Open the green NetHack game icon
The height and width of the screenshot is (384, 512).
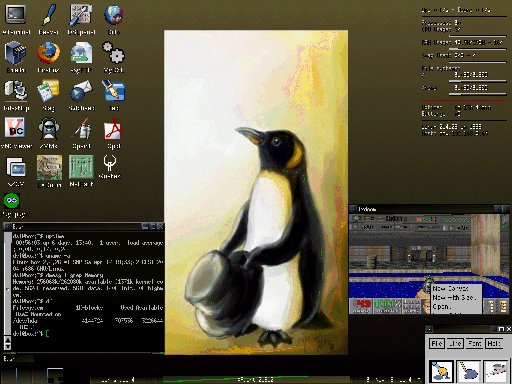click(81, 167)
